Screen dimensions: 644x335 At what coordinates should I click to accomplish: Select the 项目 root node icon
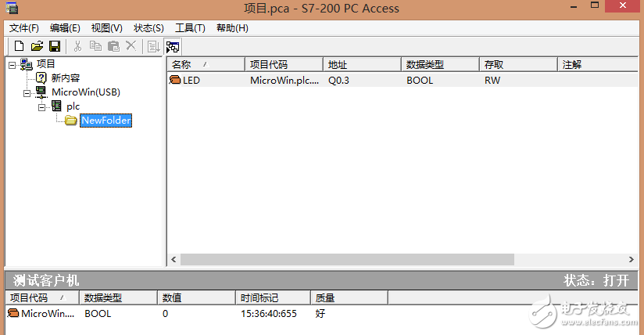(27, 64)
